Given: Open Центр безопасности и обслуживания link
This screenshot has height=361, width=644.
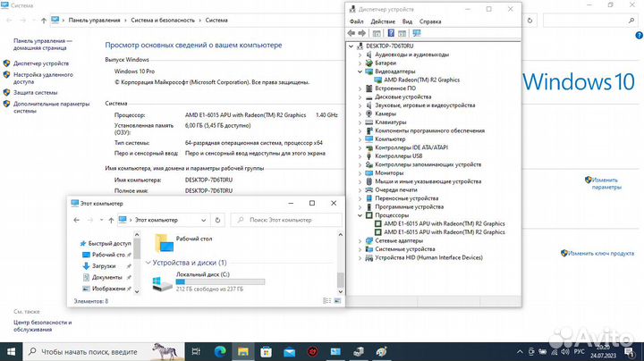Looking at the screenshot, I should [x=42, y=326].
